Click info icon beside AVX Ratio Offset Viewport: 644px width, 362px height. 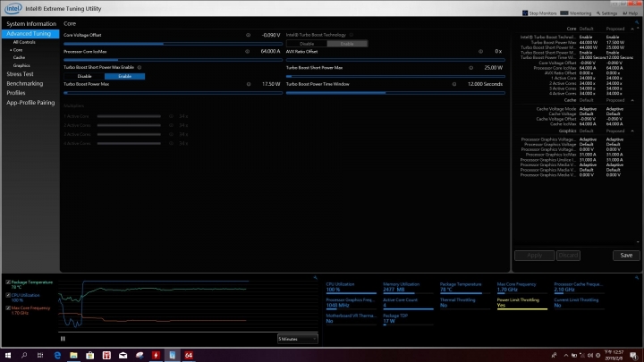pyautogui.click(x=480, y=51)
